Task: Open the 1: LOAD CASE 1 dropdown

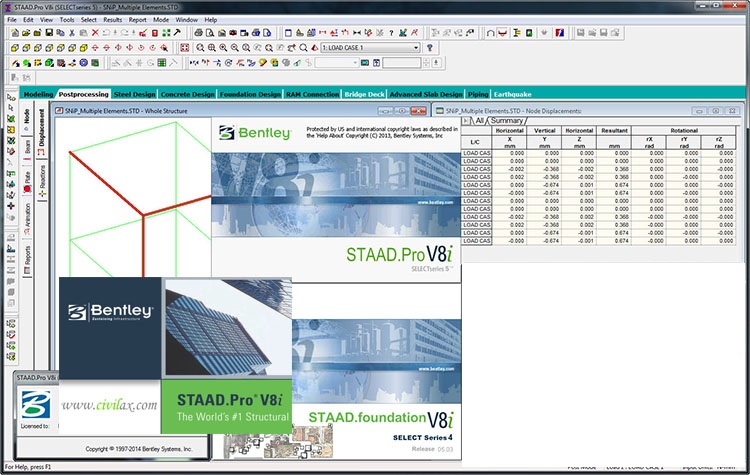Action: coord(371,48)
